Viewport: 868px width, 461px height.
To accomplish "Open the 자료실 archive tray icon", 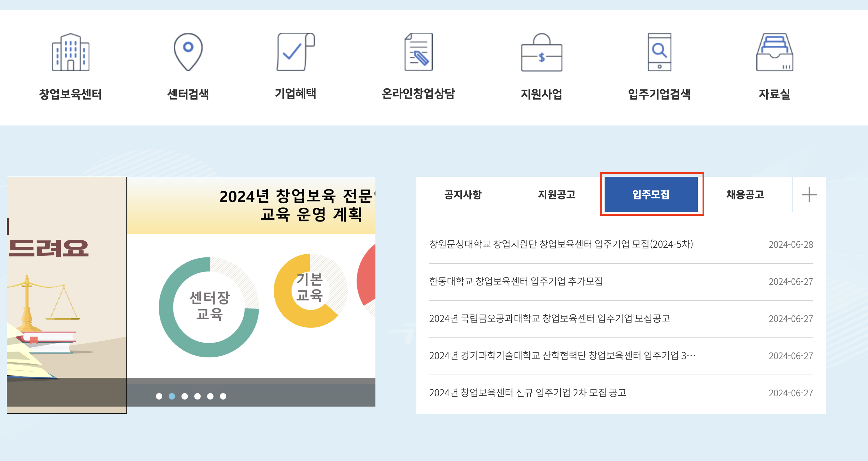I will (x=774, y=53).
